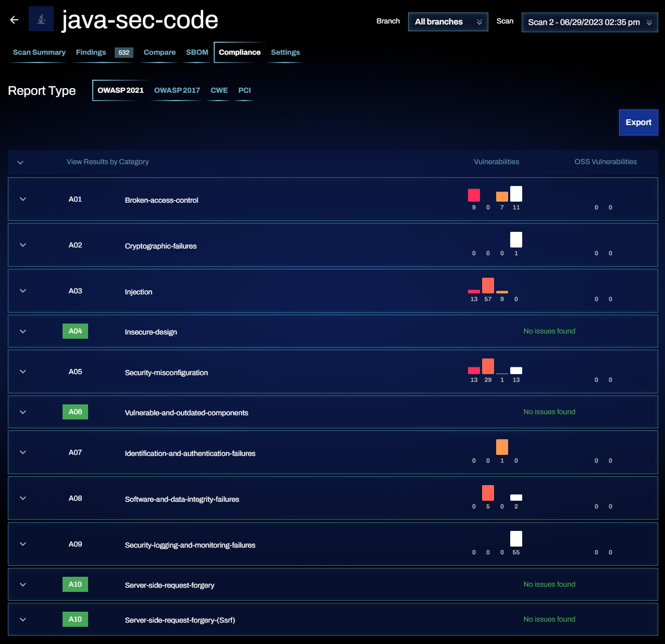Expand the A01 Broken-access-control row

point(23,199)
